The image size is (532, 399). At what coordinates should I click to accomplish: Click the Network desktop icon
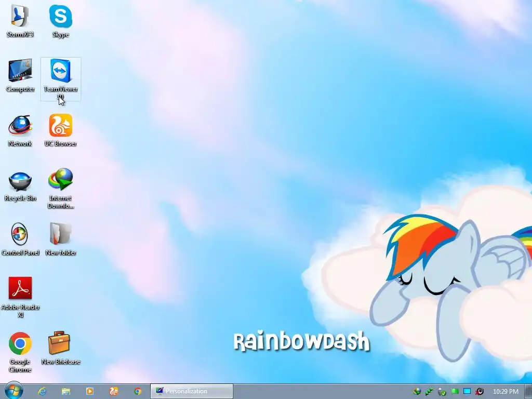point(20,130)
